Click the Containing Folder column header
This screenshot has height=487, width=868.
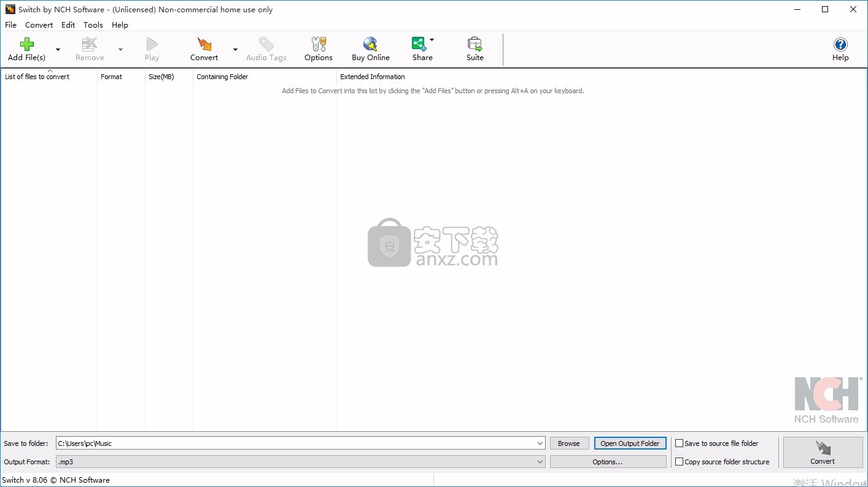click(x=265, y=77)
